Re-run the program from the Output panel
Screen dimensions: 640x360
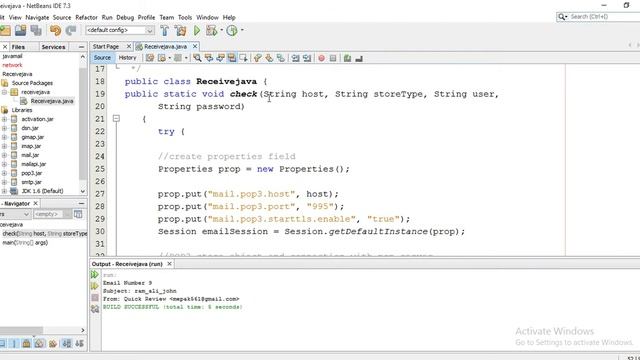(x=95, y=274)
